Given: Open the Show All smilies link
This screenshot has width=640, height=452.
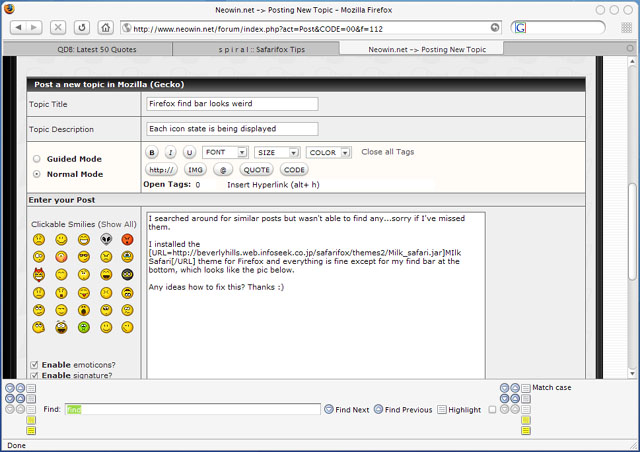Looking at the screenshot, I should (118, 224).
